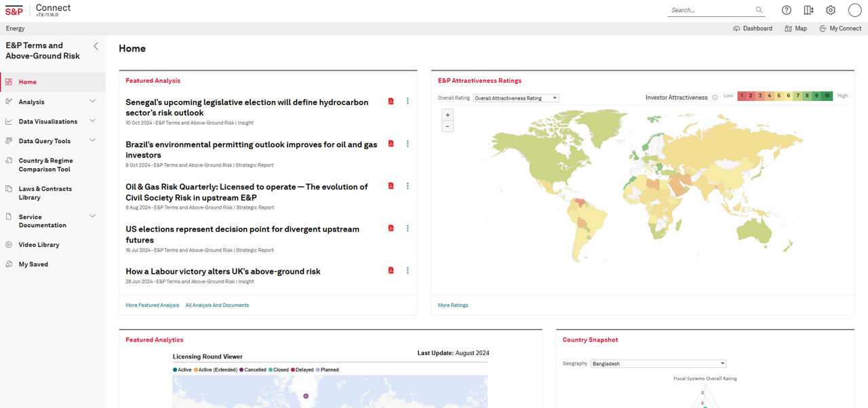The width and height of the screenshot is (868, 408).
Task: Click Investor Attractiveness info icon
Action: point(715,98)
